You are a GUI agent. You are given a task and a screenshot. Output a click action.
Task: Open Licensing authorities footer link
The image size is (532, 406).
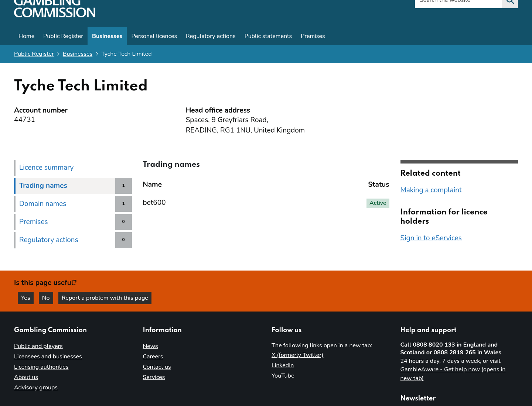click(41, 367)
